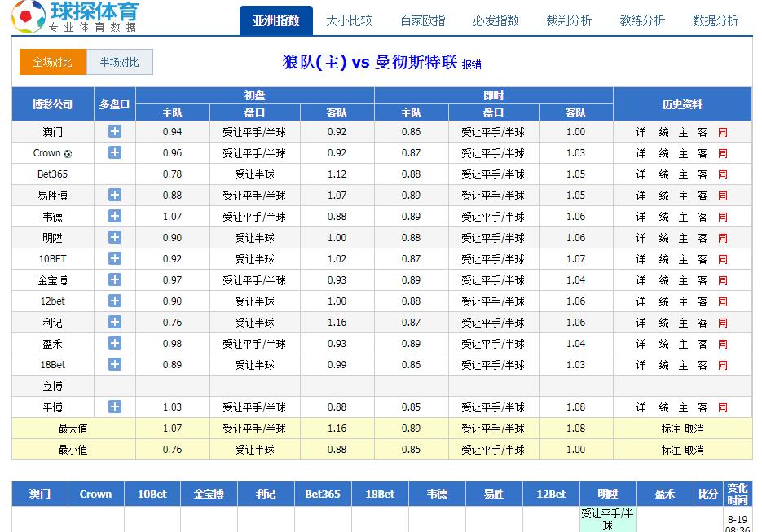The height and width of the screenshot is (532, 762).
Task: Expand the 澳门 multi-handicap plus
Action: click(115, 132)
